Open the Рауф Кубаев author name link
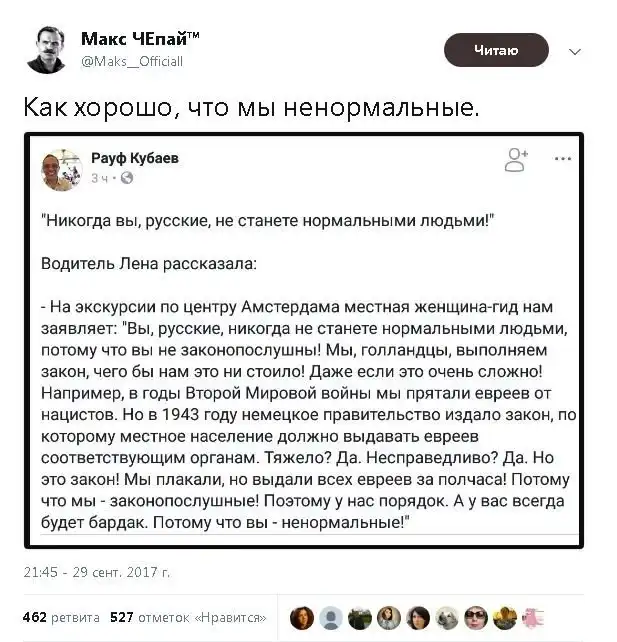This screenshot has width=617, height=642. click(135, 158)
